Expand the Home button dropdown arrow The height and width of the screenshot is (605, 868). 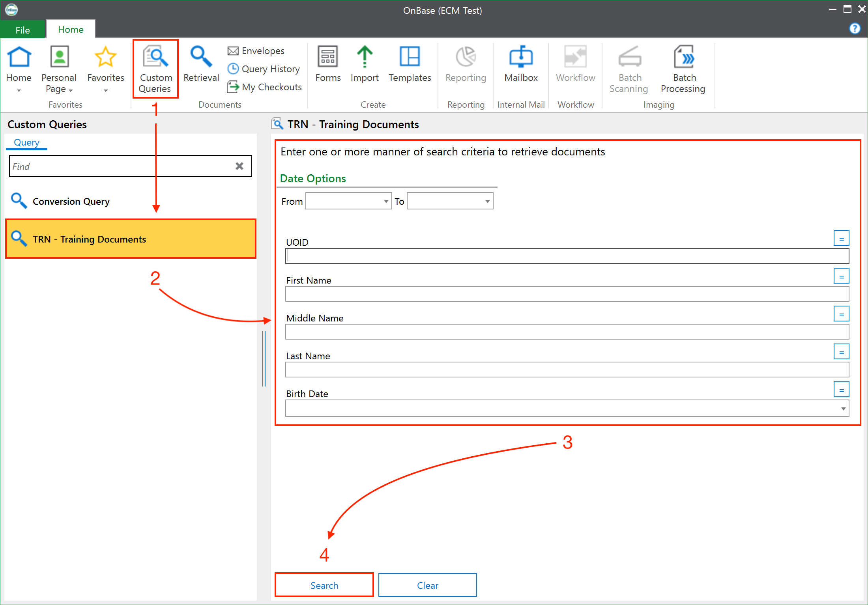coord(19,91)
